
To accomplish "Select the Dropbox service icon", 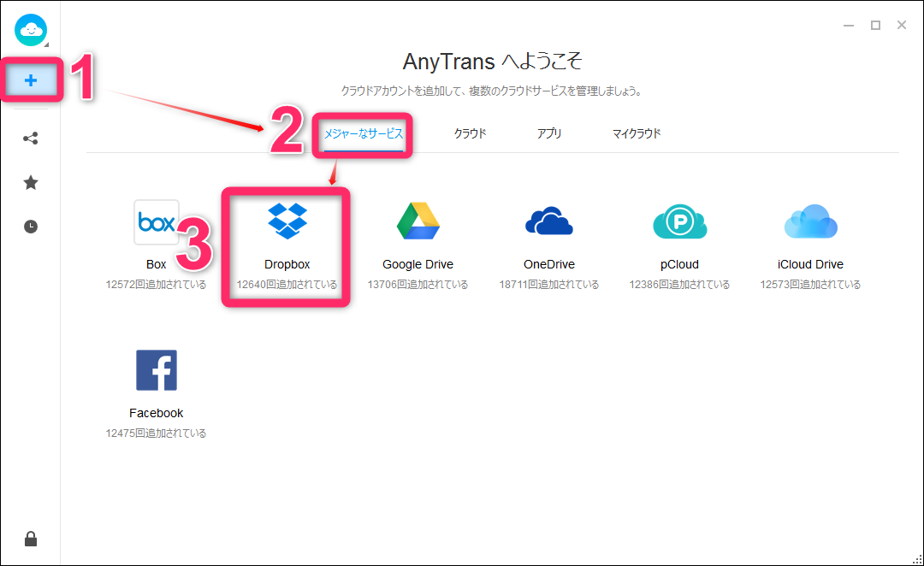I will click(287, 221).
